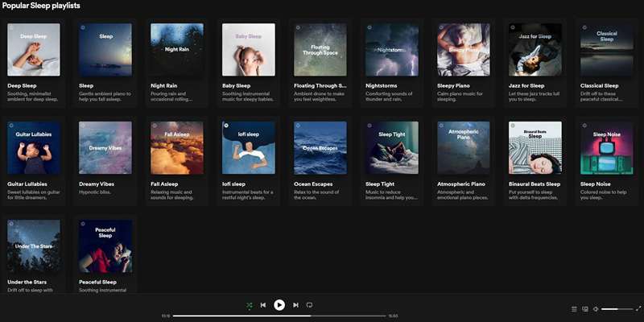The image size is (644, 322).
Task: Click 'Soothing, minimalist ambient for deep sleep.' description
Action: (33, 97)
